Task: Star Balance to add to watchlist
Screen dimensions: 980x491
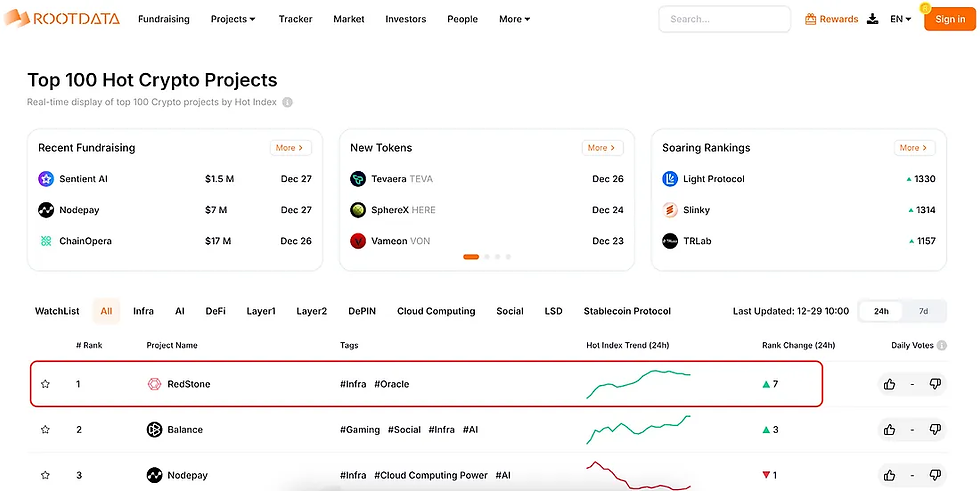Action: tap(45, 430)
